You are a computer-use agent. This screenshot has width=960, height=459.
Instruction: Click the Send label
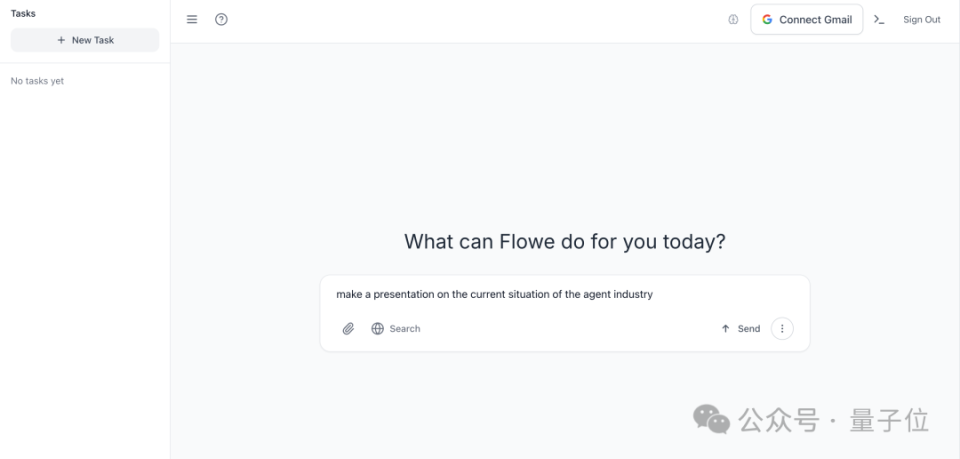click(749, 329)
